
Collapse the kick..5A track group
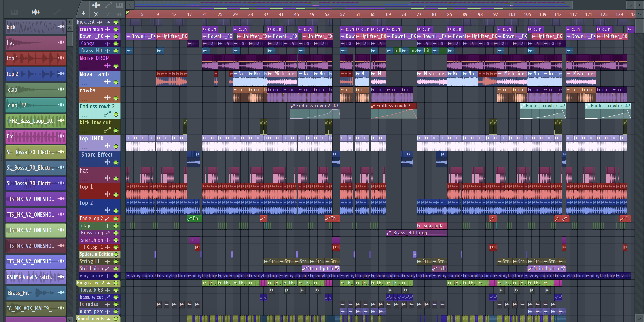coord(108,22)
